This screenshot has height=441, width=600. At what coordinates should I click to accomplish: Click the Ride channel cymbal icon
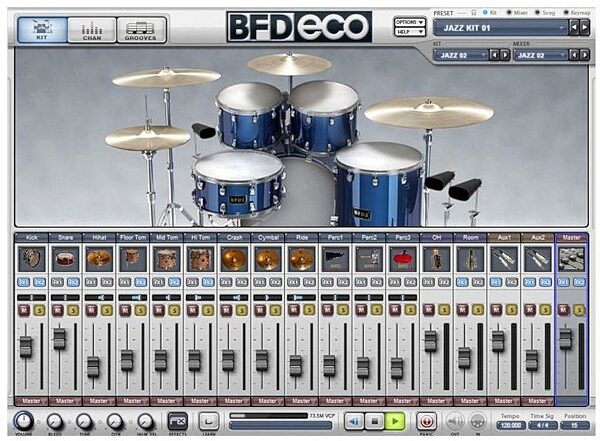coord(301,259)
